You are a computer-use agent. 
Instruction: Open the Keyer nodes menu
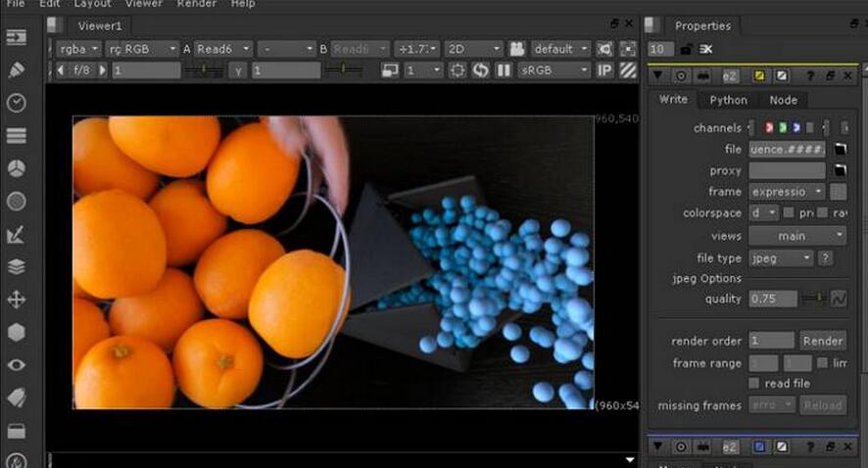point(17,234)
